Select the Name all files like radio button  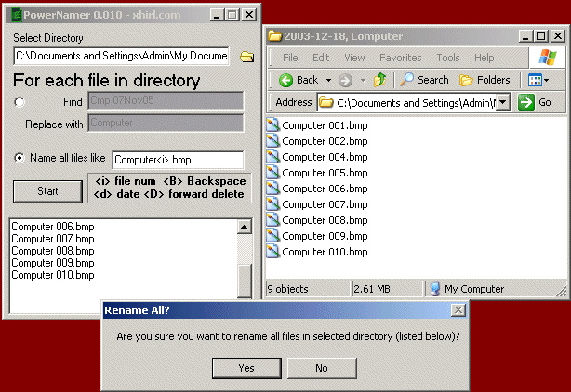coord(20,158)
